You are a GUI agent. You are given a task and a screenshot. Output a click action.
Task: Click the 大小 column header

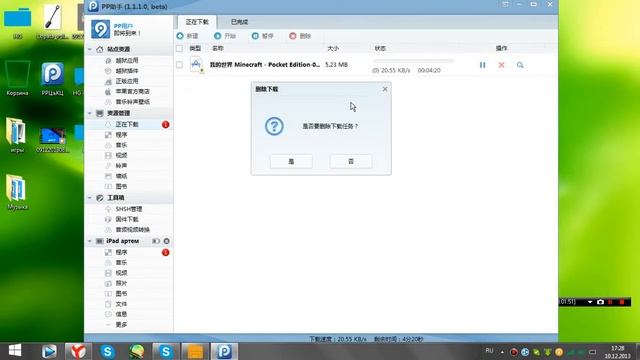pos(333,48)
